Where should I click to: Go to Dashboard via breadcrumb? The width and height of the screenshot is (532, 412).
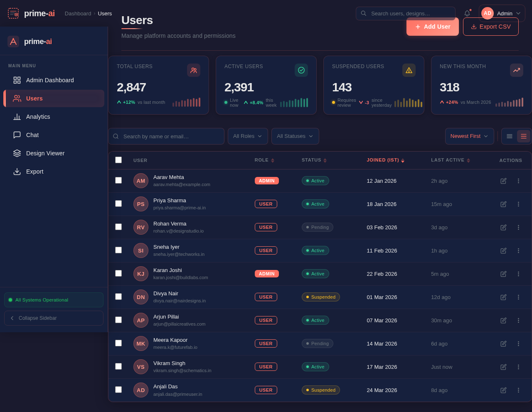[x=78, y=13]
